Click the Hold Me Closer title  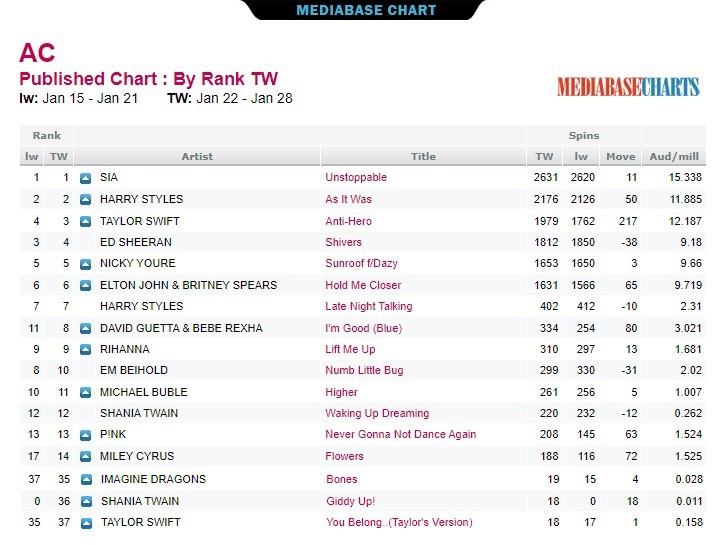tap(363, 285)
